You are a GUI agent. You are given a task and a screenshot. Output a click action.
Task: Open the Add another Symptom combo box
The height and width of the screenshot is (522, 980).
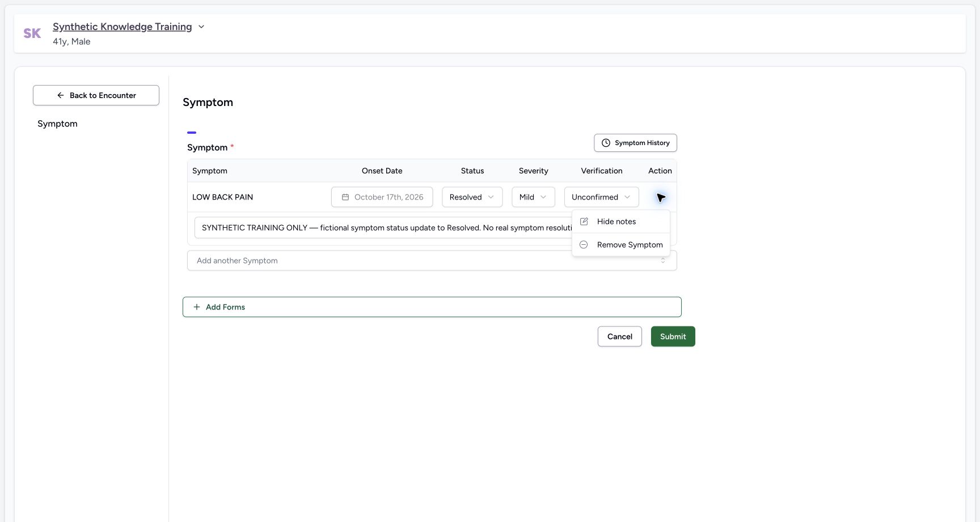coord(432,261)
